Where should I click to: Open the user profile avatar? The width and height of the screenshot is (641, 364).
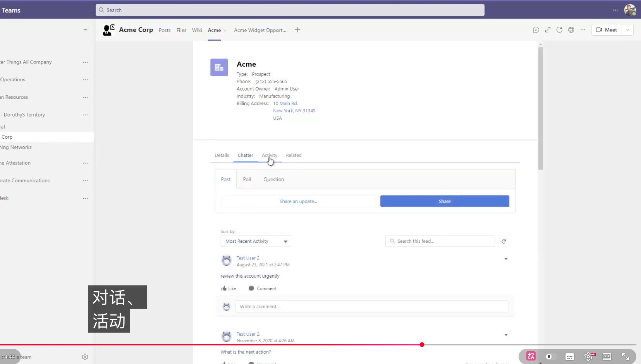[630, 10]
